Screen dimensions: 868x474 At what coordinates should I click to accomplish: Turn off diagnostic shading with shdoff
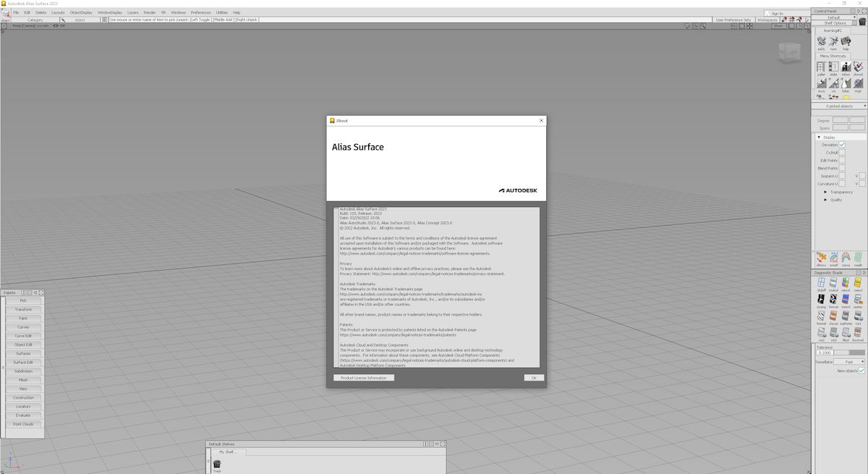click(821, 282)
